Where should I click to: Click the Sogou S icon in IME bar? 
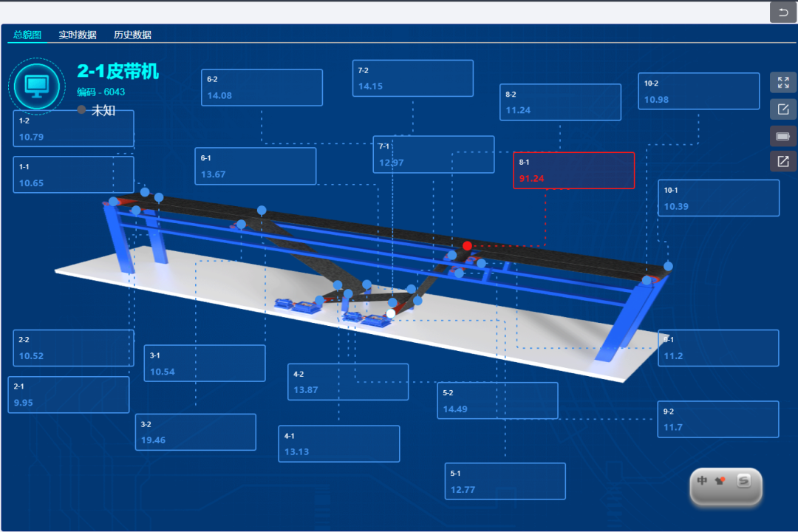tap(743, 480)
